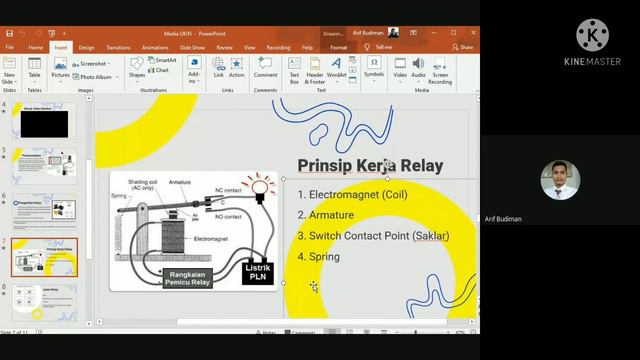Open the Audio insert dropdown

[x=418, y=69]
